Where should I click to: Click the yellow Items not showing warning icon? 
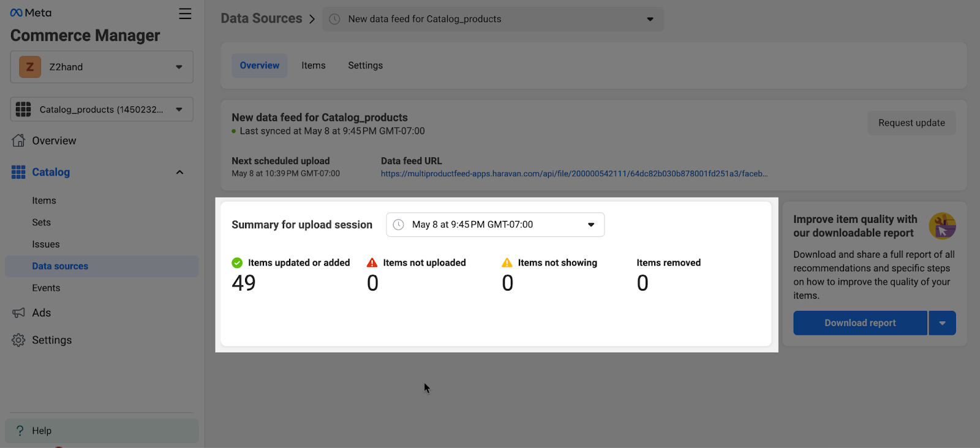click(x=507, y=263)
